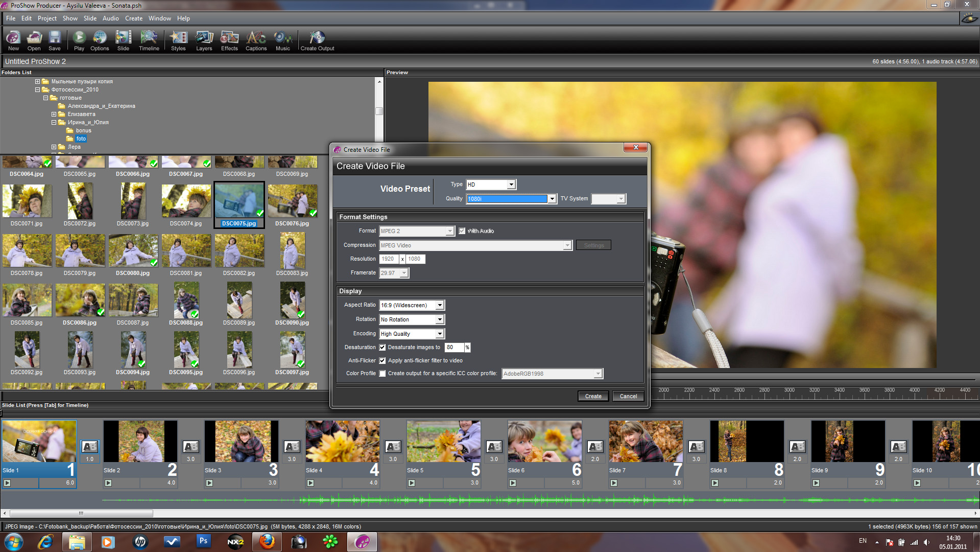Expand the Лера folder in the tree
980x552 pixels.
[x=54, y=147]
